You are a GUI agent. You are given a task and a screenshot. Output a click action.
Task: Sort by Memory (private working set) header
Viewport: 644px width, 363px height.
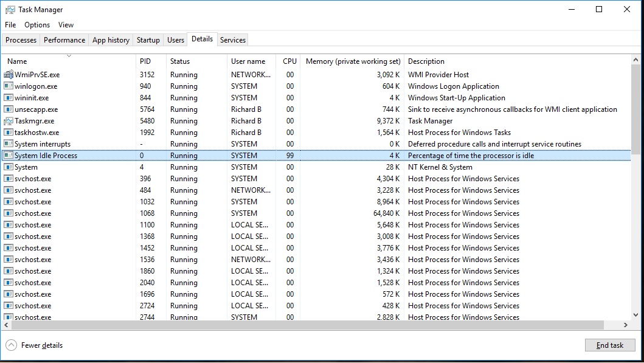point(353,61)
